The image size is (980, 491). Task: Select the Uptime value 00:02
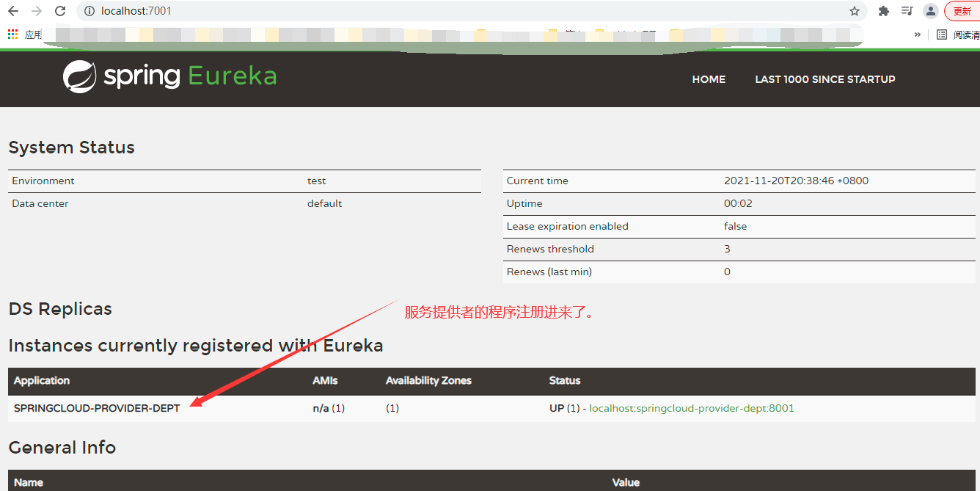click(x=738, y=203)
